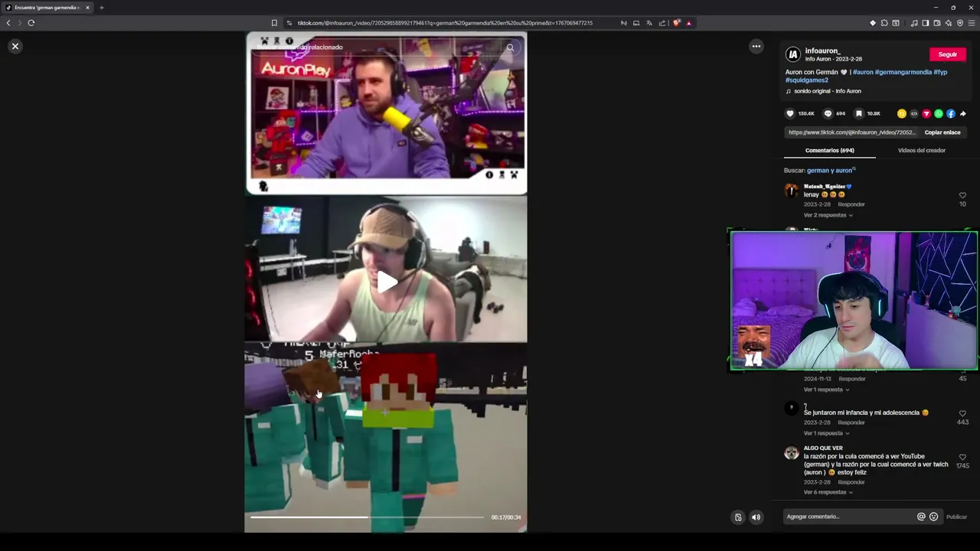Screen dimensions: 980x551
Task: Open the media control music note icon
Action: (914, 23)
